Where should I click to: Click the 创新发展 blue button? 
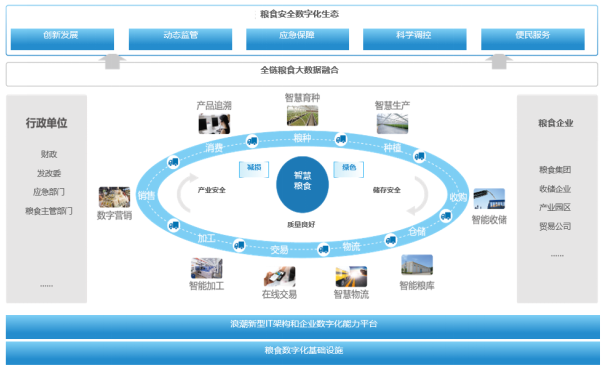pos(62,39)
